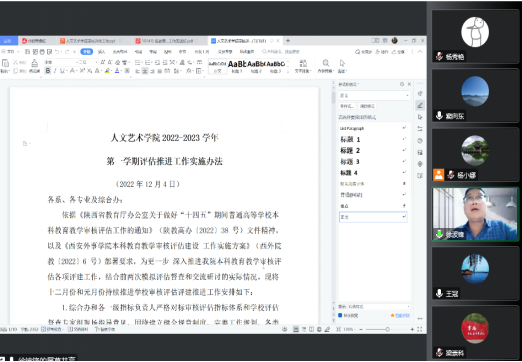Open the font name dropdown
Image resolution: width=522 pixels, height=362 pixels.
point(60,62)
